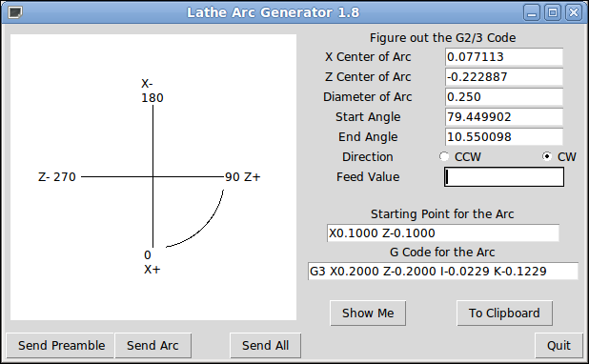589x364 pixels.
Task: Click the 'Z Center of Arc' label
Action: tap(368, 76)
